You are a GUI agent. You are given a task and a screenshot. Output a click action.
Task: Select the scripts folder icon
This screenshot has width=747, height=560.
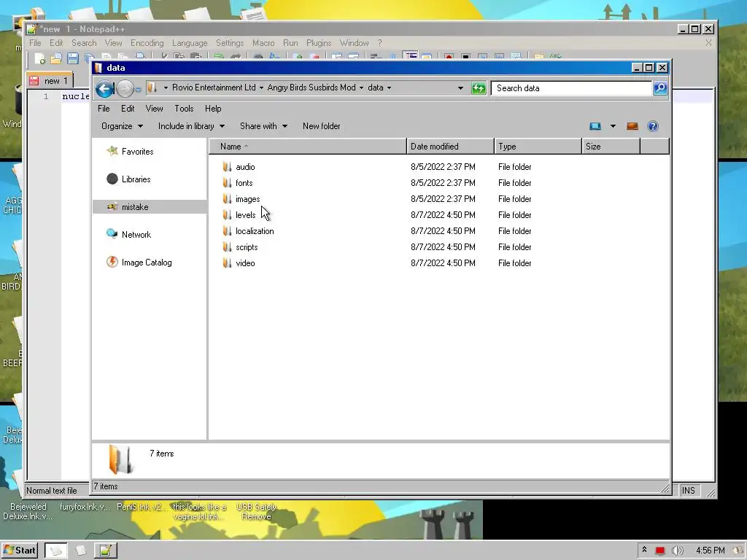pyautogui.click(x=227, y=246)
